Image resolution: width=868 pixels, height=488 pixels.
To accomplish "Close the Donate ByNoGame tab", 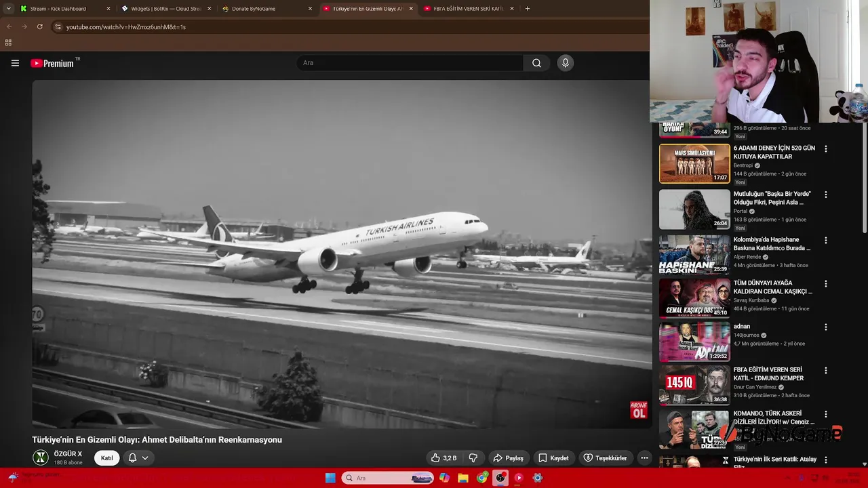I will click(311, 9).
